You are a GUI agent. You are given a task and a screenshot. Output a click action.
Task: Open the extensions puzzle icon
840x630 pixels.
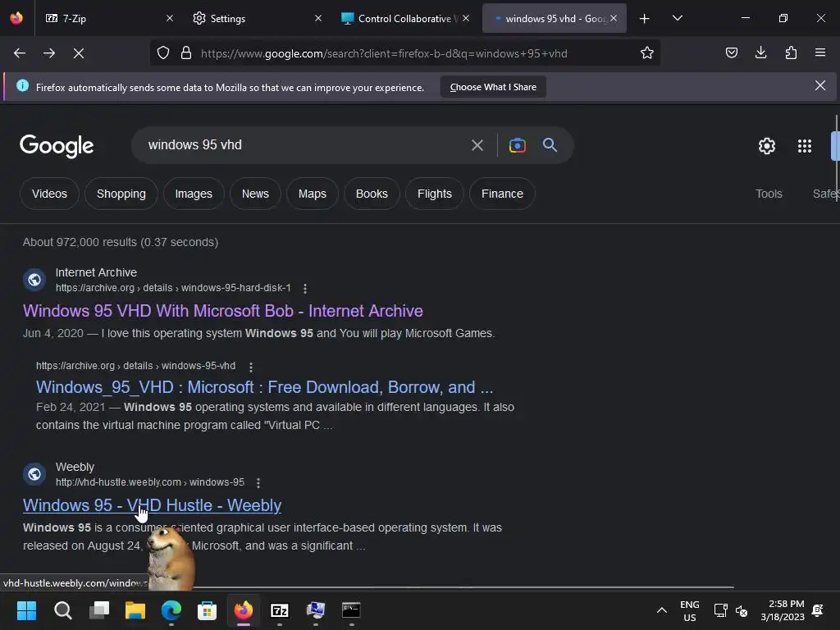point(791,53)
